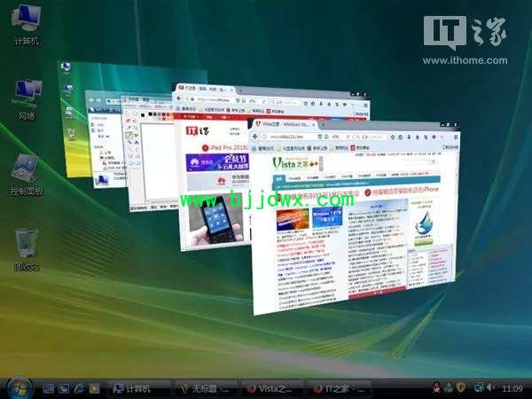Click the Vista之家 site logo
This screenshot has width=532, height=399.
pos(294,163)
